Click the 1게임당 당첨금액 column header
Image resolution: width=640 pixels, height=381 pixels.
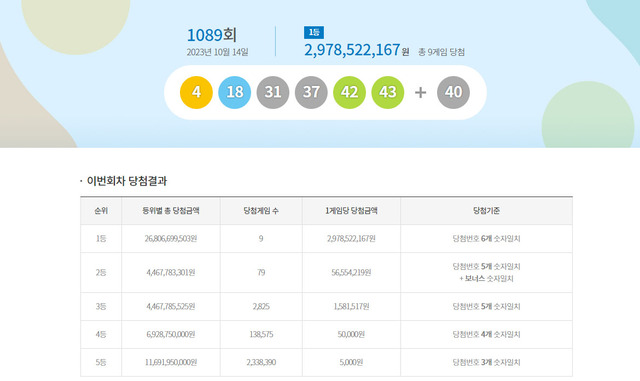click(351, 211)
